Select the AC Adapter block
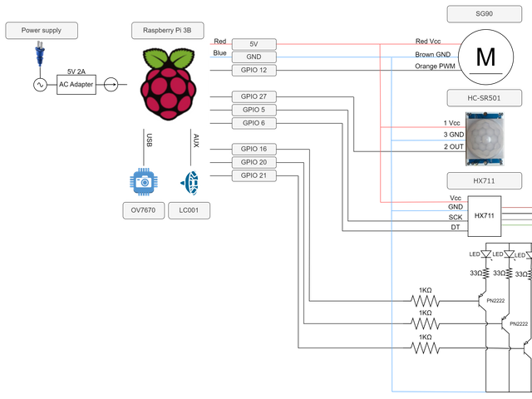The width and height of the screenshot is (532, 399). [x=76, y=85]
